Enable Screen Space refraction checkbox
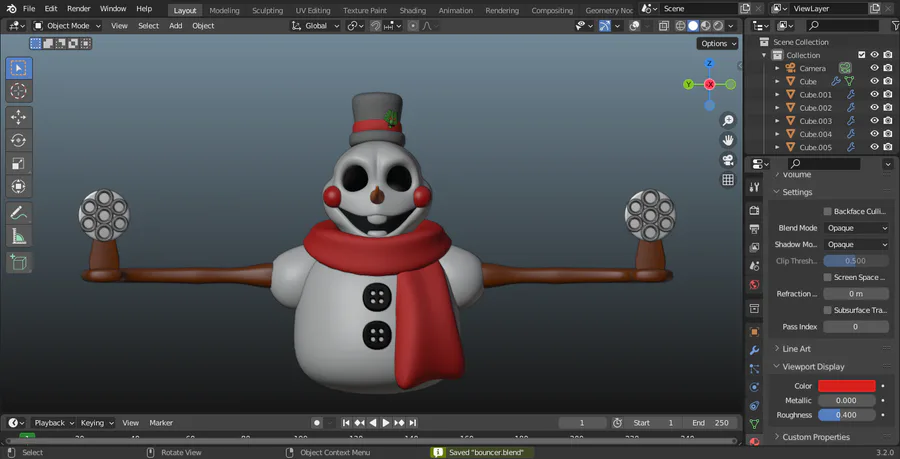This screenshot has height=459, width=900. point(827,278)
